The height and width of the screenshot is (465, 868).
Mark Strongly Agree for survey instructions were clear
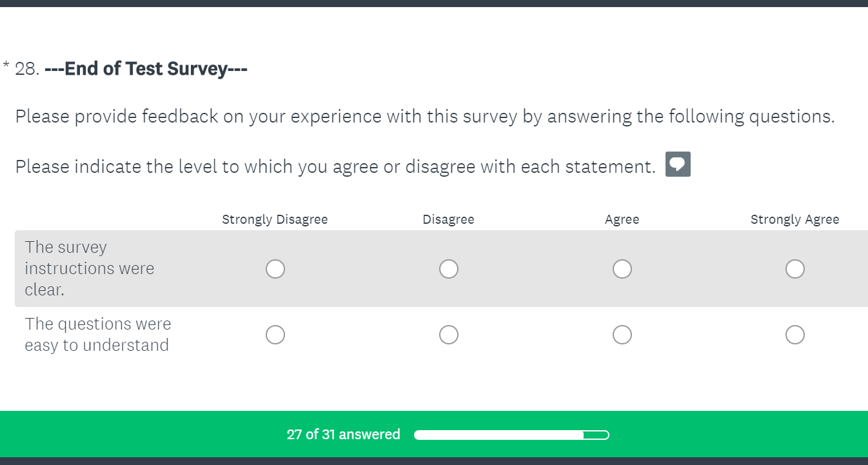[x=795, y=269]
